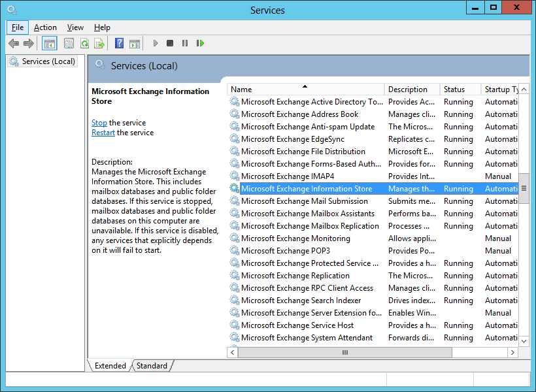Click the Refresh toolbar icon
This screenshot has height=392, width=536.
point(84,43)
